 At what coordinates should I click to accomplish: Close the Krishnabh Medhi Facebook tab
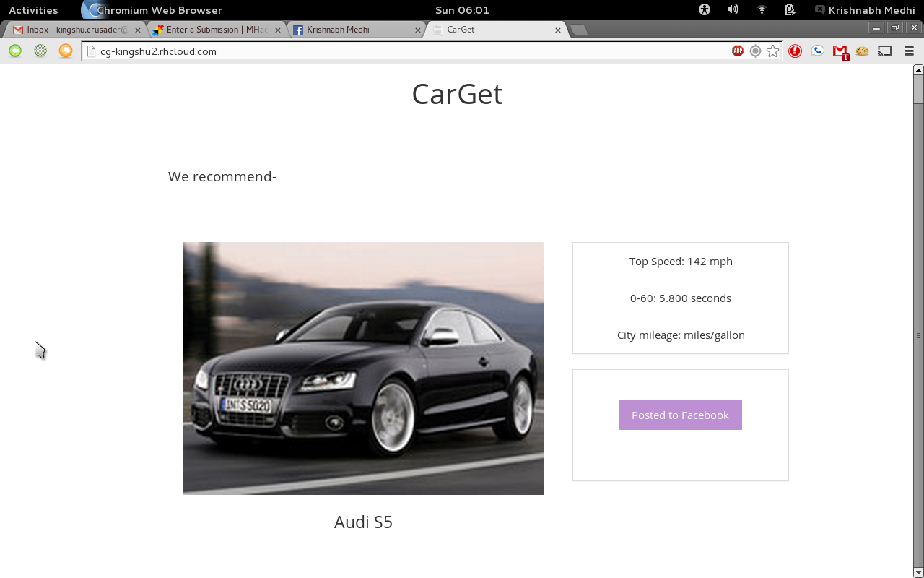click(x=418, y=30)
